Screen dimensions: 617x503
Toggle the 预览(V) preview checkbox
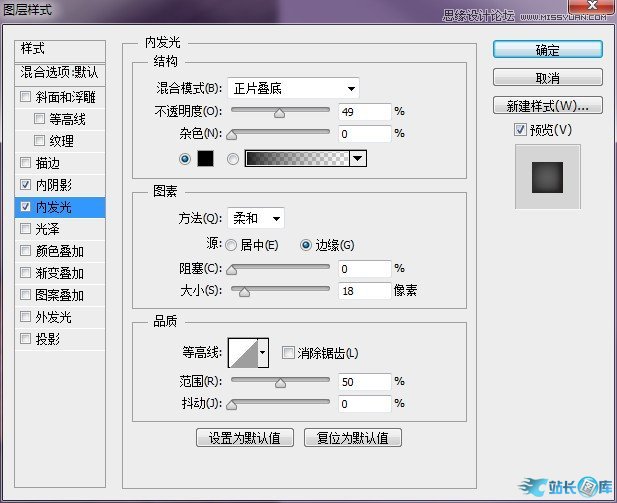(x=519, y=129)
